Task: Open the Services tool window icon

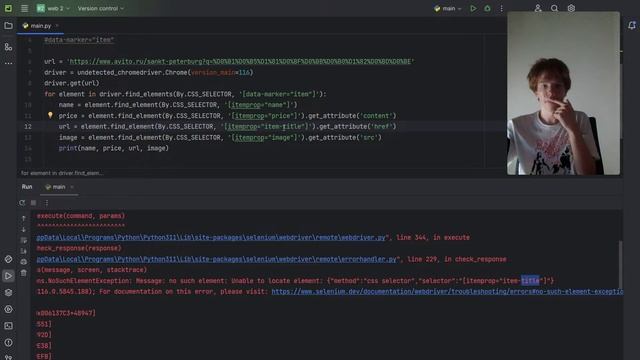Action: tap(8, 309)
